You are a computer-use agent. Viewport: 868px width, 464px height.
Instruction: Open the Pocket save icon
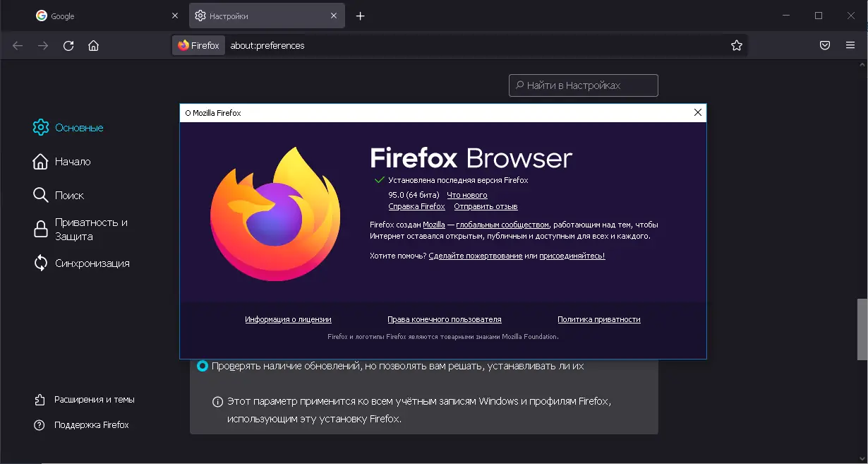click(x=824, y=45)
